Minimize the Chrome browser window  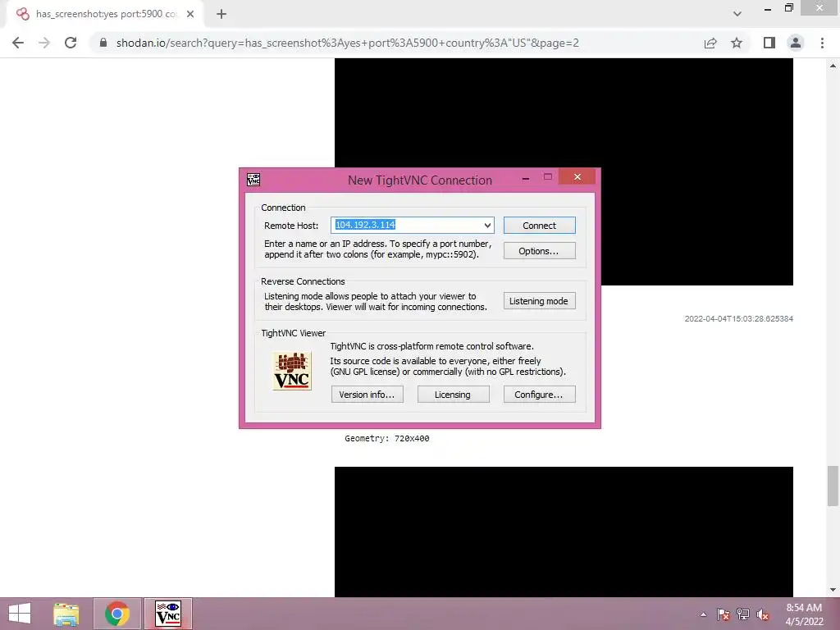[768, 8]
